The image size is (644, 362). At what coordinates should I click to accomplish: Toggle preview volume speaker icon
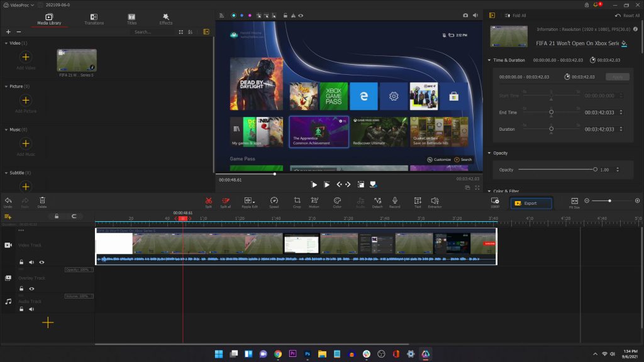point(475,15)
